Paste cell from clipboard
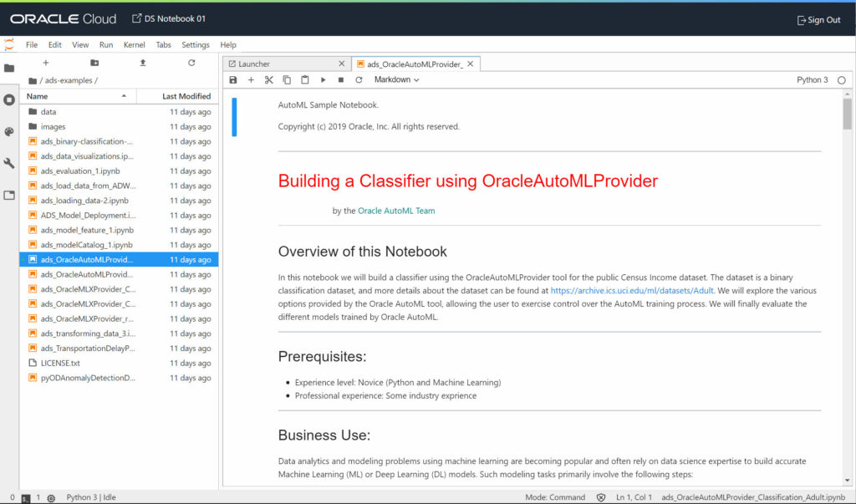Image resolution: width=856 pixels, height=504 pixels. [304, 79]
